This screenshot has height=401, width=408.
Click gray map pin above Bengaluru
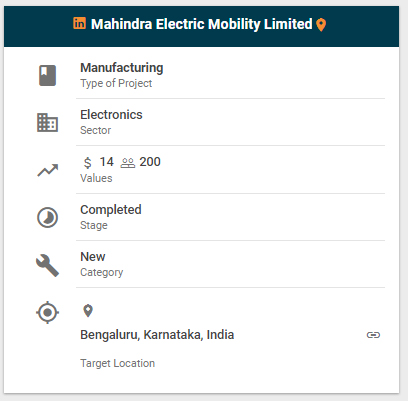point(88,311)
